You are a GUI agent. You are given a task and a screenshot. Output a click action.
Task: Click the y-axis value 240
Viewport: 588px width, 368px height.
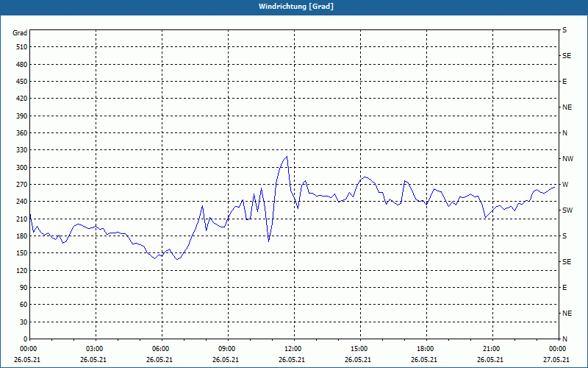(x=21, y=202)
